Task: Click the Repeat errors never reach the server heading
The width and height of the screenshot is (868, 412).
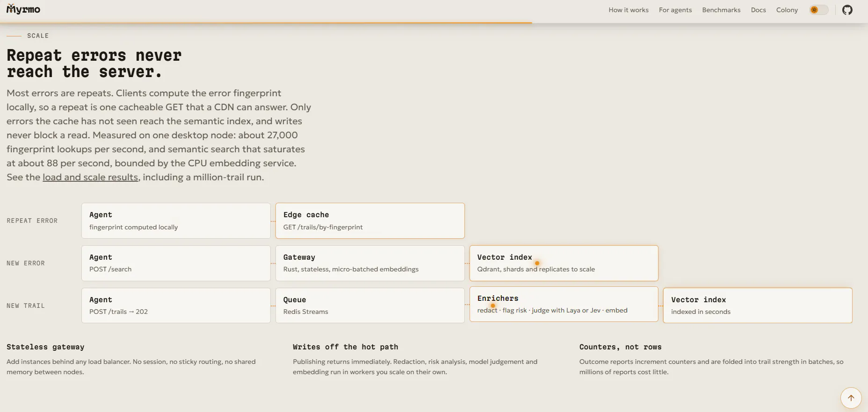Action: (x=94, y=64)
